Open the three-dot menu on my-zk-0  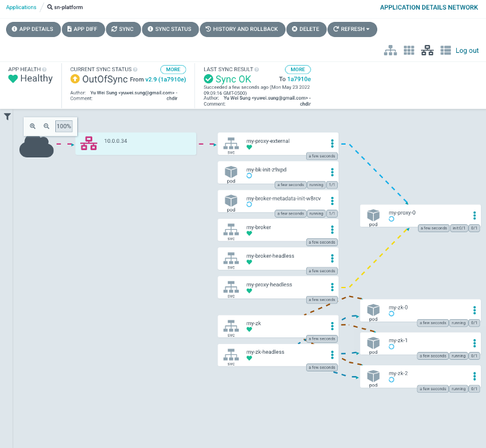(473, 310)
